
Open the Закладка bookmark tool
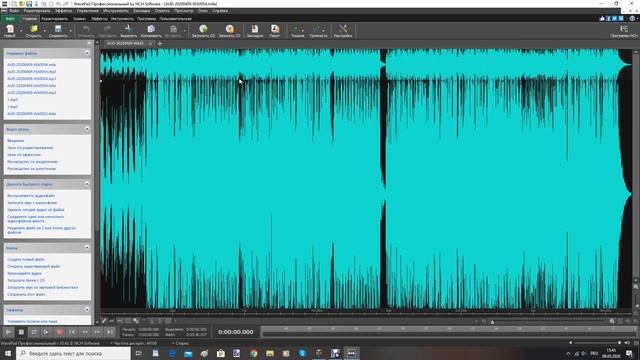[x=255, y=31]
